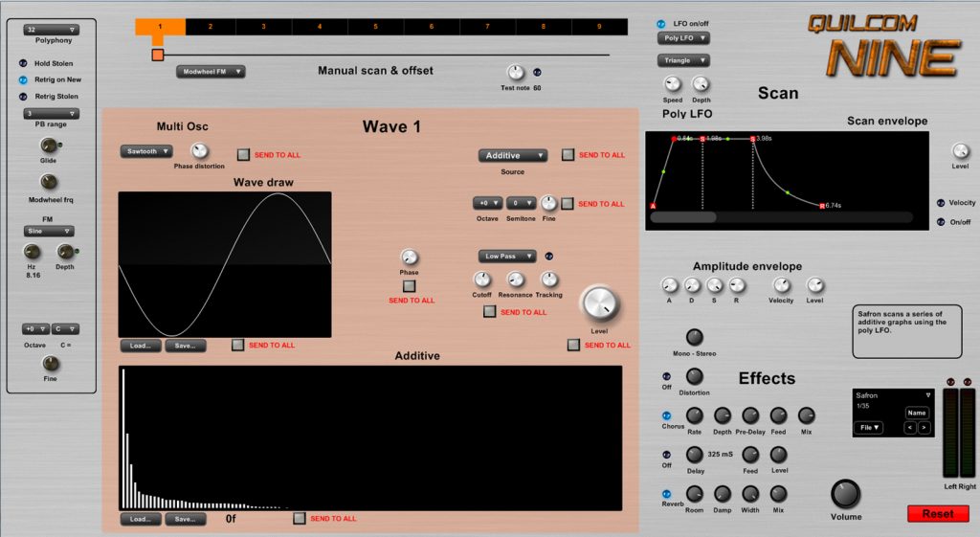Click the Volume knob

pos(845,494)
